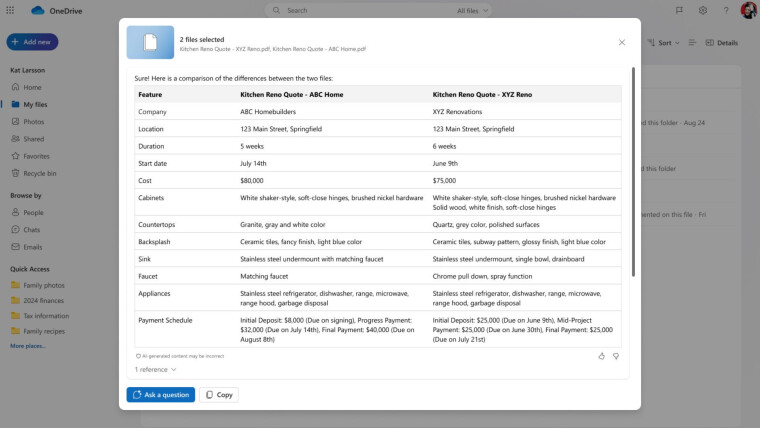This screenshot has height=428, width=760.
Task: Open the app launcher grid icon
Action: pyautogui.click(x=10, y=10)
